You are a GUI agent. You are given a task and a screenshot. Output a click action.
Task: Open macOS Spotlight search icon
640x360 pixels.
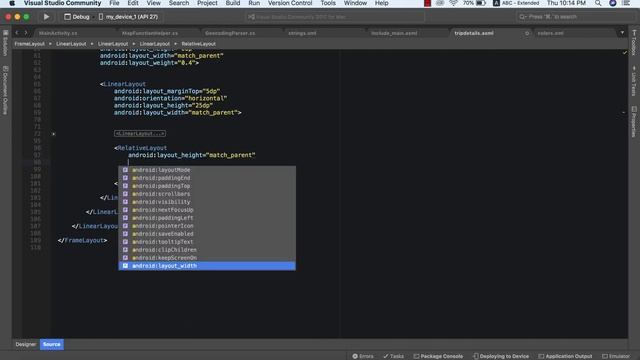(598, 3)
